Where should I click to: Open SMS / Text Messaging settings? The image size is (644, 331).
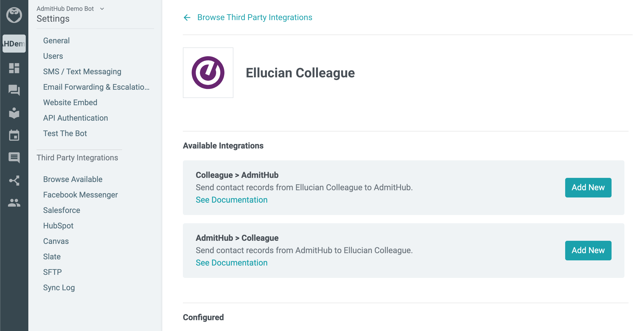(82, 72)
